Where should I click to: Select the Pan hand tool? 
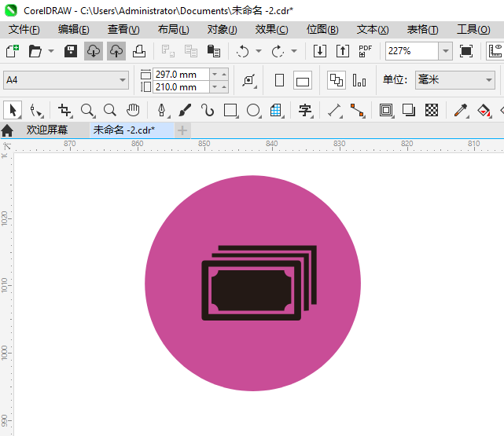pos(133,110)
